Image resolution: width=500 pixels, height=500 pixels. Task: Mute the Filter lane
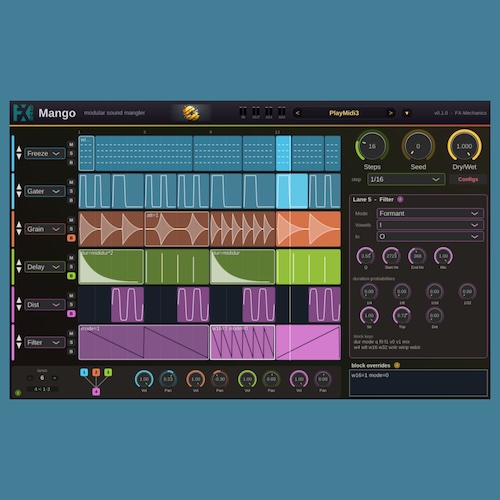tap(71, 333)
